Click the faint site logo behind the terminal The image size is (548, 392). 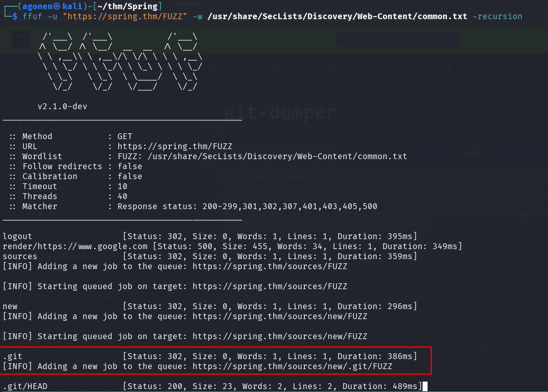click(20, 39)
